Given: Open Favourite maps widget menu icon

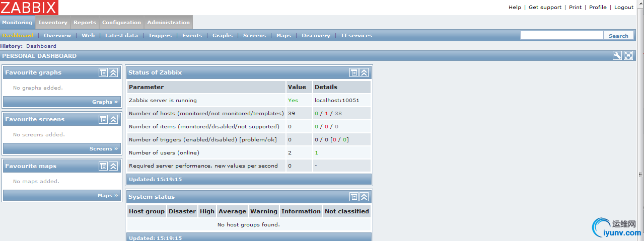Looking at the screenshot, I should point(103,166).
